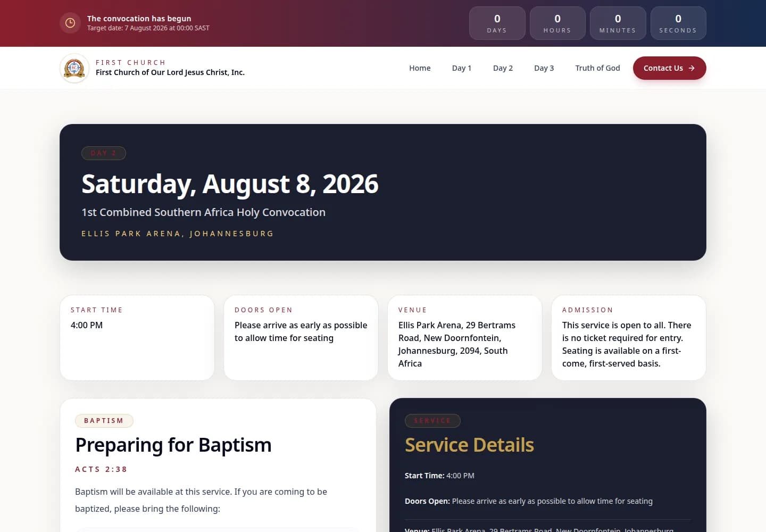Click the Days countdown box
The width and height of the screenshot is (766, 532).
[x=497, y=23]
